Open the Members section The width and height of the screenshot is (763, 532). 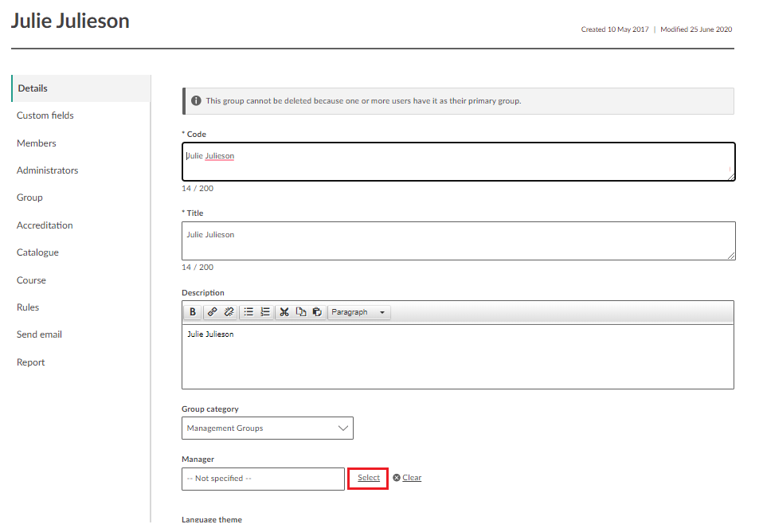[x=37, y=143]
